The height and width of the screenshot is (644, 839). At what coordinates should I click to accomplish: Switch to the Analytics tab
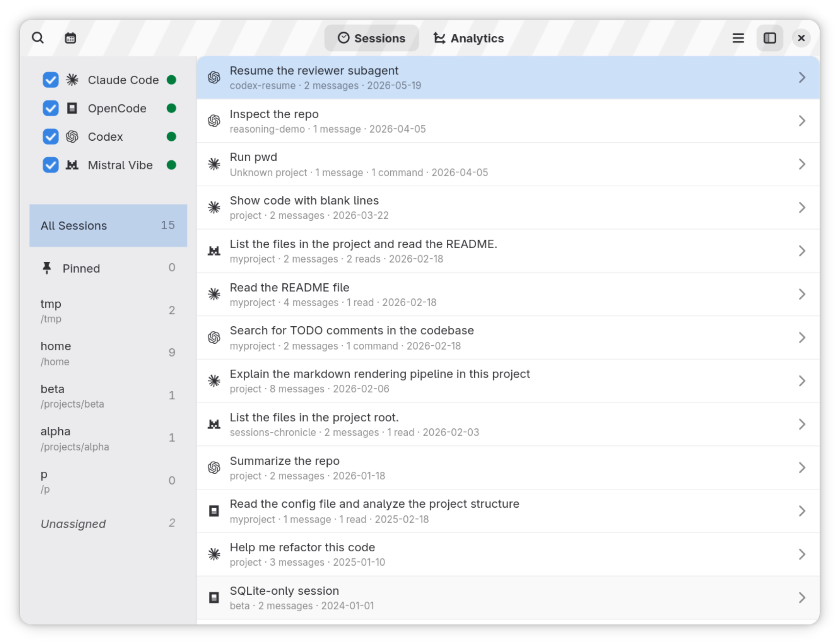pyautogui.click(x=468, y=38)
